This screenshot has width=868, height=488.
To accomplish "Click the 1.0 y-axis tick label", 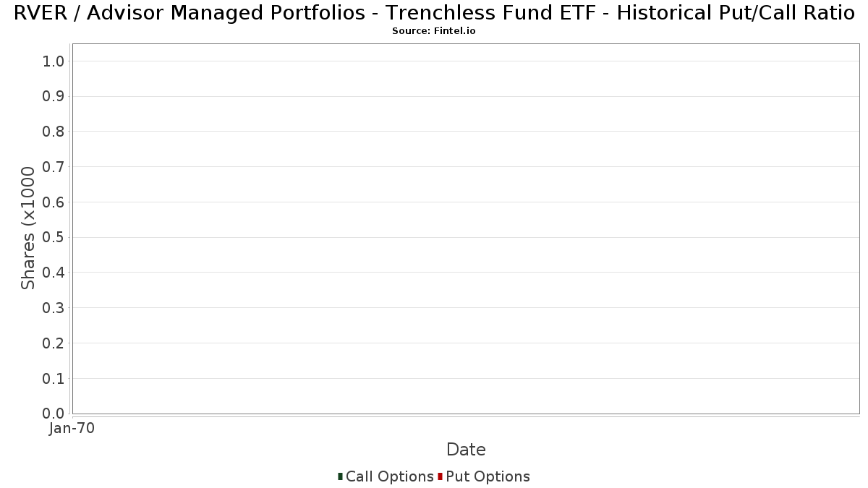I will (x=54, y=61).
